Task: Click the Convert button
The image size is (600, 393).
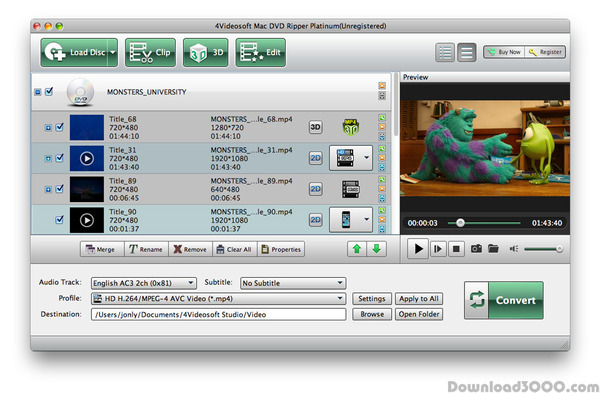Action: pyautogui.click(x=504, y=300)
